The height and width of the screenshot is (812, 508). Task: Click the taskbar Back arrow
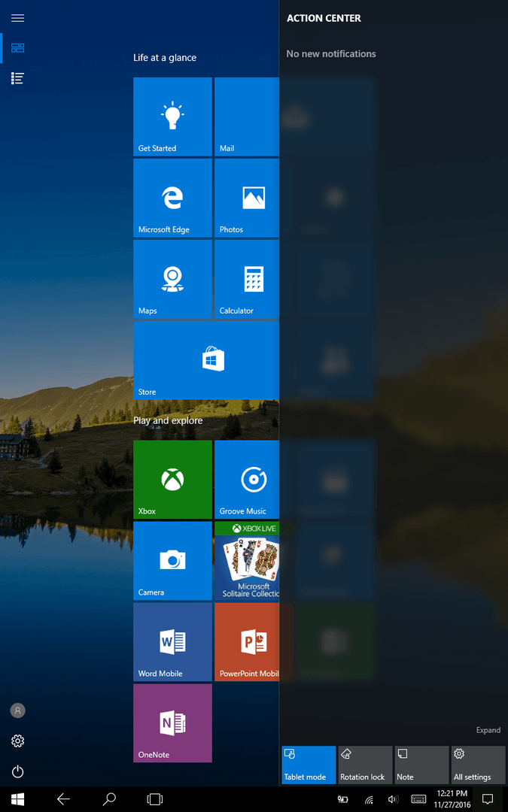63,799
